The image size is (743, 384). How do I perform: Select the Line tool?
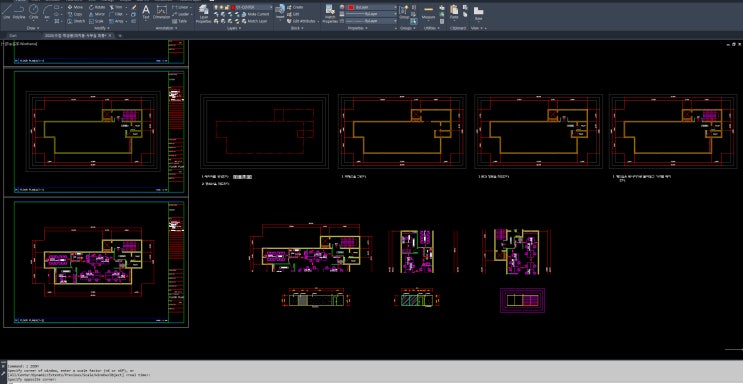(x=6, y=11)
